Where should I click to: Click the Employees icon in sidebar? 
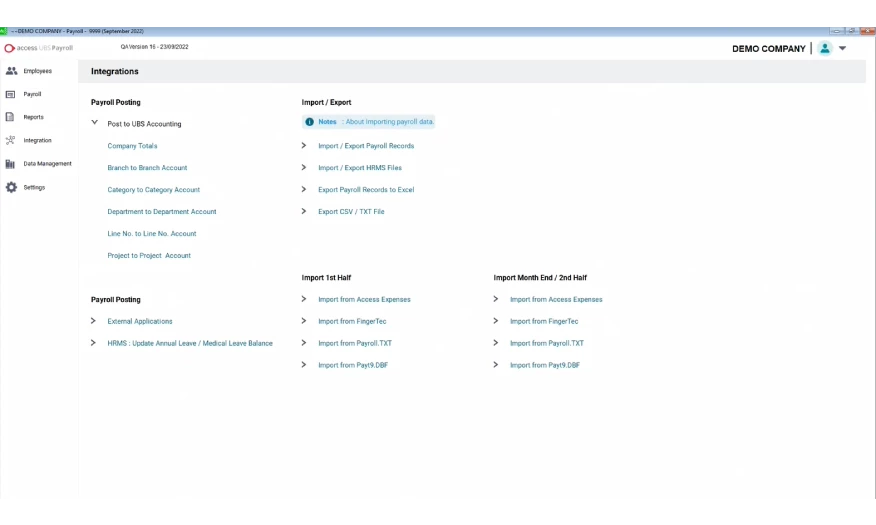pyautogui.click(x=11, y=71)
